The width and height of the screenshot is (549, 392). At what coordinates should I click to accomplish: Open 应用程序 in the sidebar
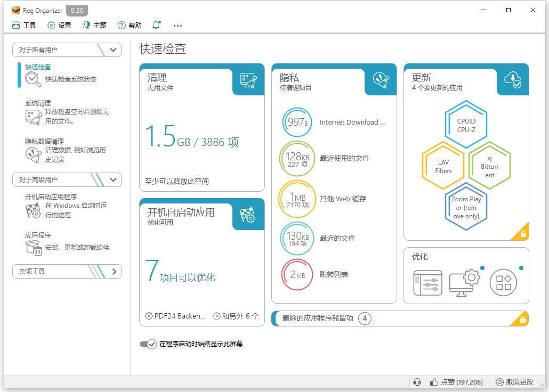pos(38,235)
